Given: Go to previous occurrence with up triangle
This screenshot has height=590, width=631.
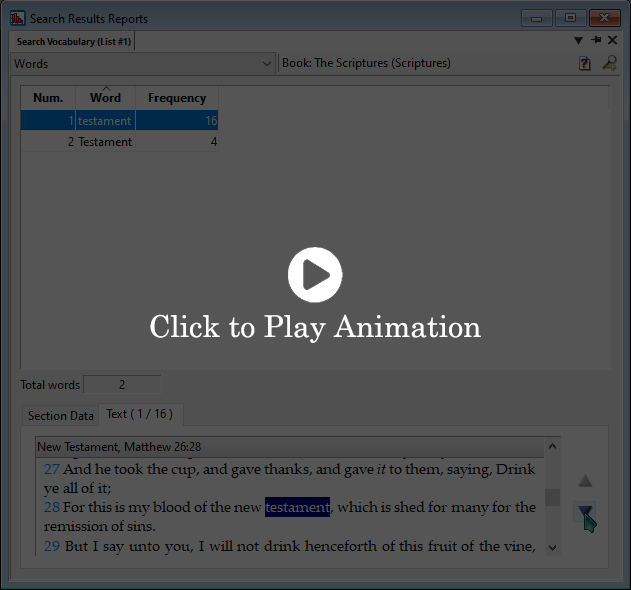Looking at the screenshot, I should click(585, 481).
